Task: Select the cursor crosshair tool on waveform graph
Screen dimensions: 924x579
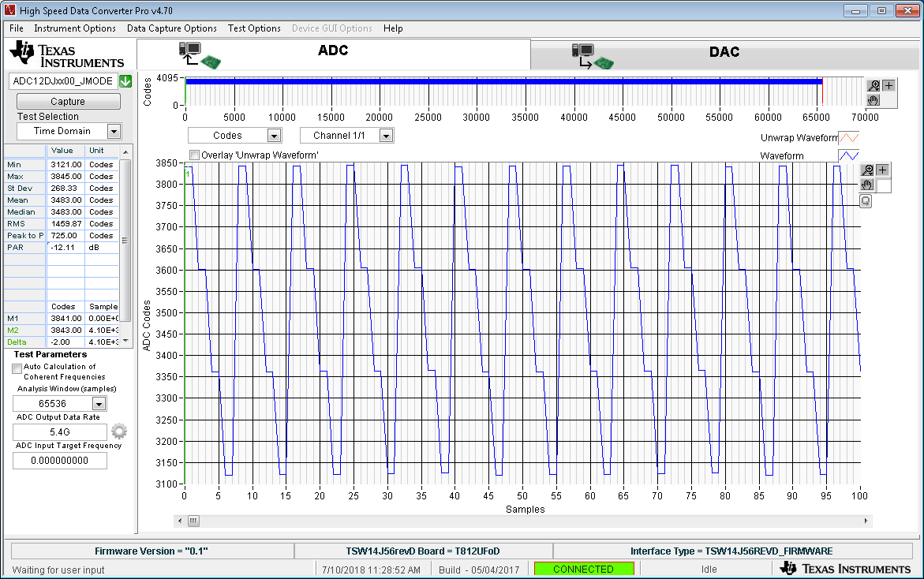Action: point(882,170)
